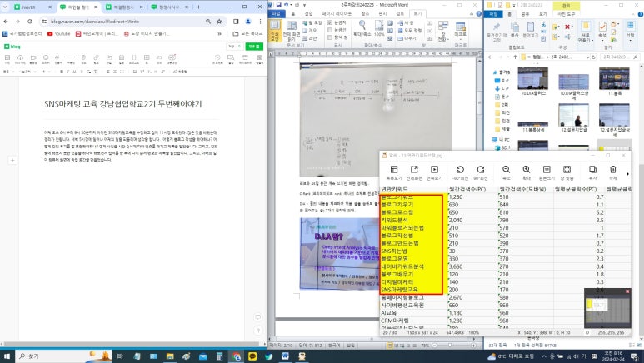Open Word help question mark icon

(478, 14)
